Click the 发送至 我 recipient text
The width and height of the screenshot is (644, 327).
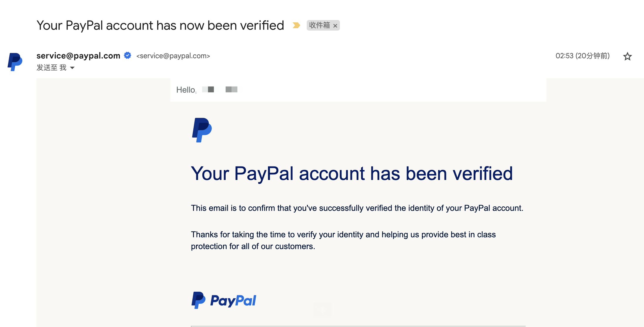click(x=51, y=68)
